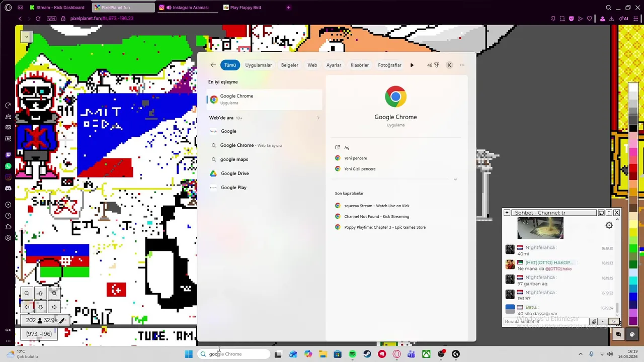The image size is (644, 362).
Task: Click the coordinates box (973, -196)
Action: click(39, 334)
